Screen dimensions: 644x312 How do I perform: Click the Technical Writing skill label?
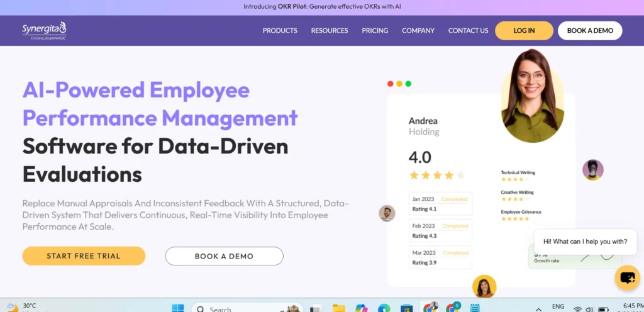pos(518,172)
